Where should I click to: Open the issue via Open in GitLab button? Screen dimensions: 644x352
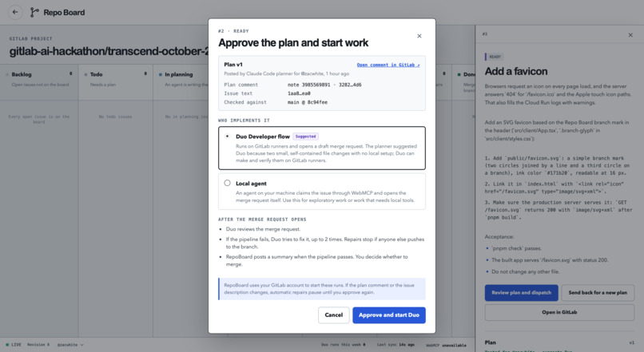pyautogui.click(x=559, y=312)
